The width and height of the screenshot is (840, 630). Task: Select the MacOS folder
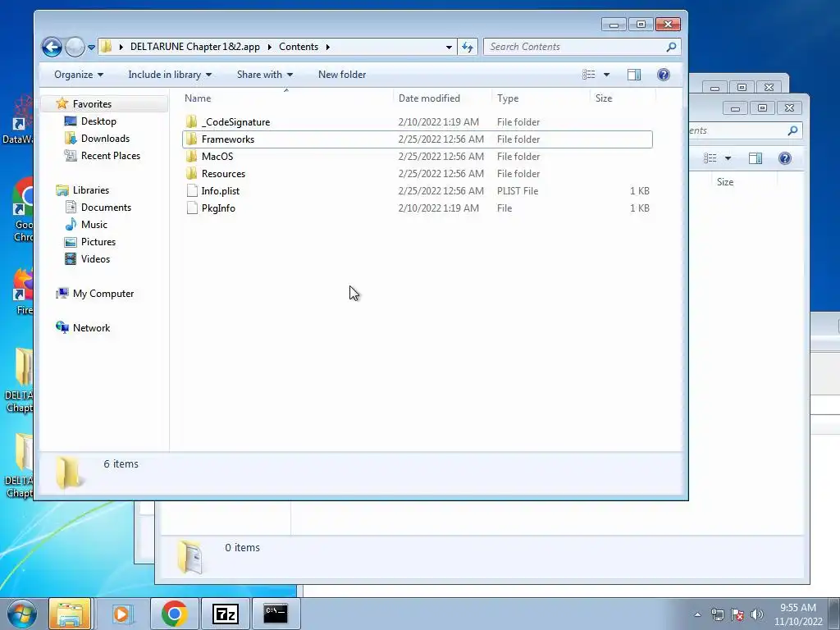point(418,157)
